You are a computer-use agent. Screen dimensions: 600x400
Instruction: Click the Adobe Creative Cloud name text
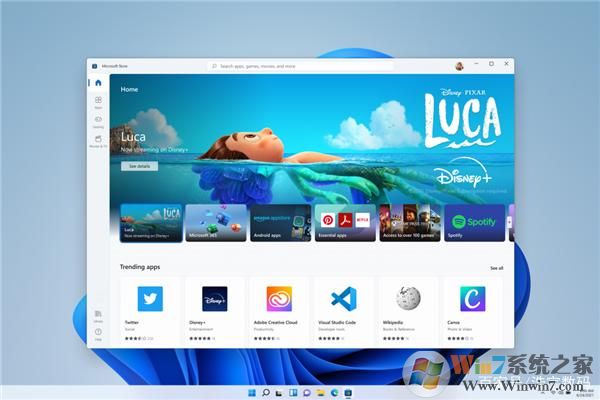276,322
